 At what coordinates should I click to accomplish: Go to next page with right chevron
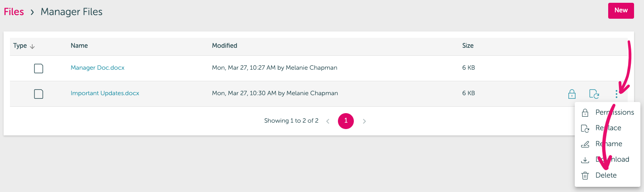(364, 121)
